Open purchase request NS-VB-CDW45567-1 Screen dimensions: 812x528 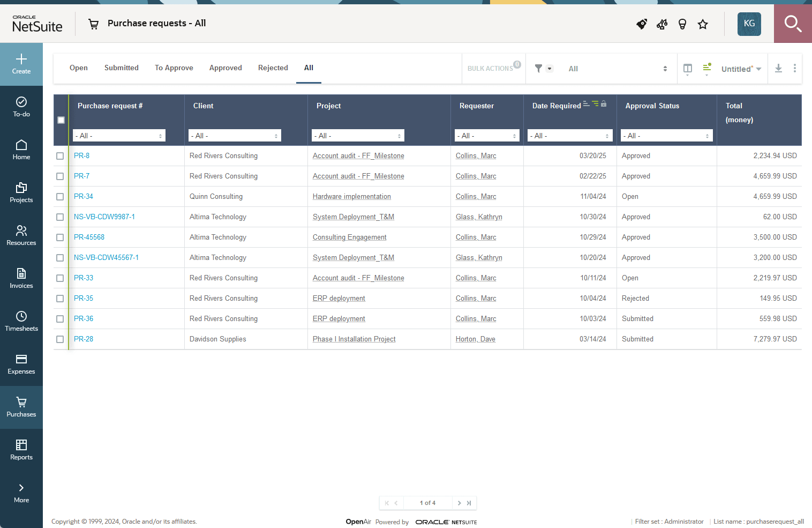point(106,258)
